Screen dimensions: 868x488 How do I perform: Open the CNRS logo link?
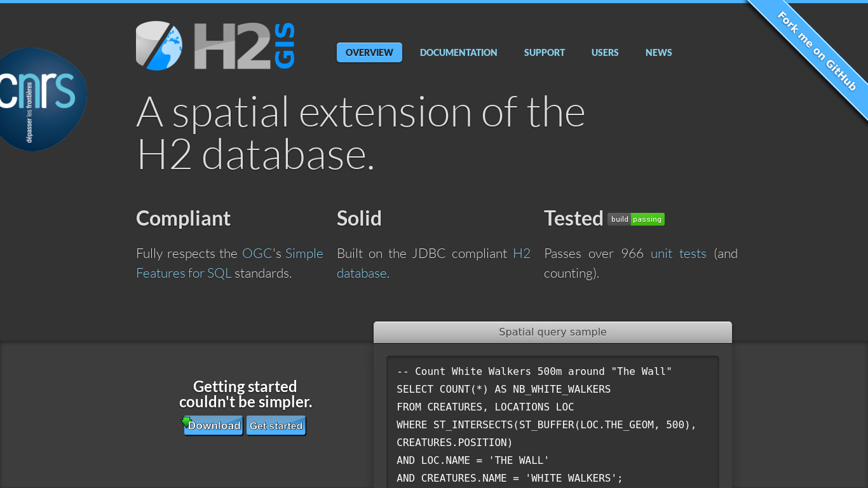42,100
